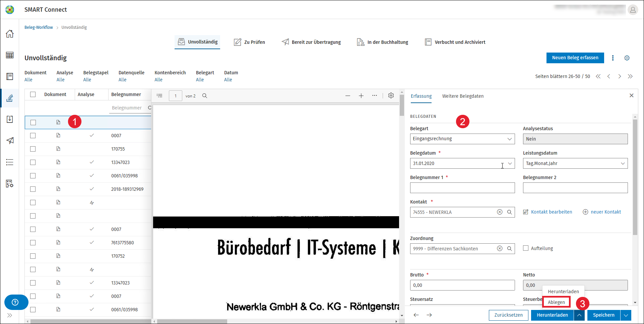Open the Leistungsdatum date dropdown
This screenshot has height=324, width=644.
tap(623, 163)
